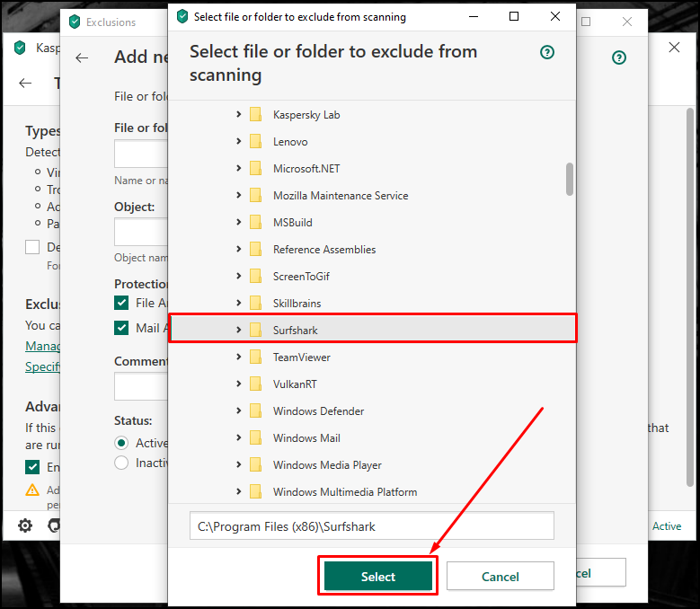Click the Exclusions window shield icon
700x609 pixels.
tap(75, 22)
